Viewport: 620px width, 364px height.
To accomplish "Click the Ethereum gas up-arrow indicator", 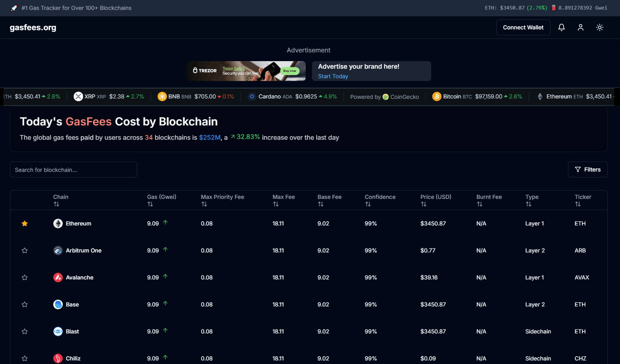I will point(165,222).
